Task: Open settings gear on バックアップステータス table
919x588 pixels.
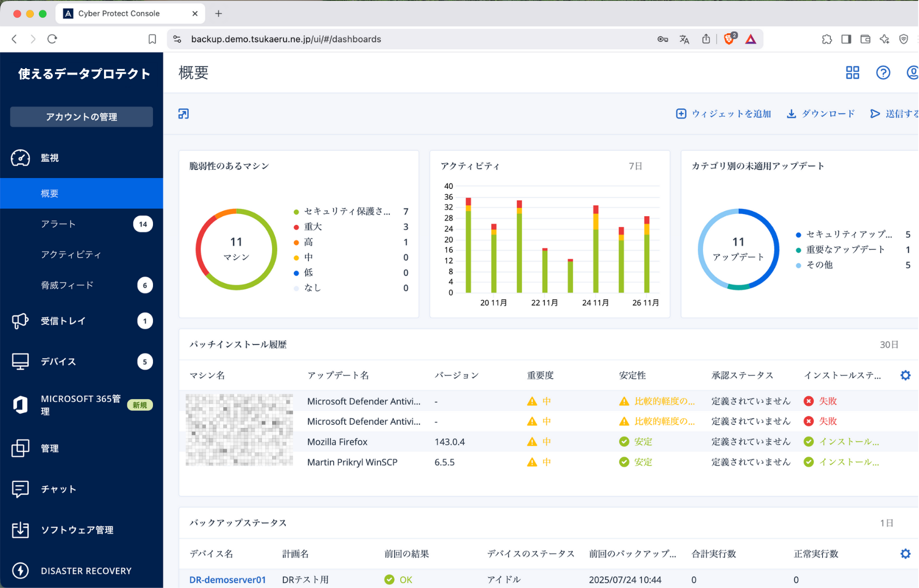Action: (x=905, y=553)
